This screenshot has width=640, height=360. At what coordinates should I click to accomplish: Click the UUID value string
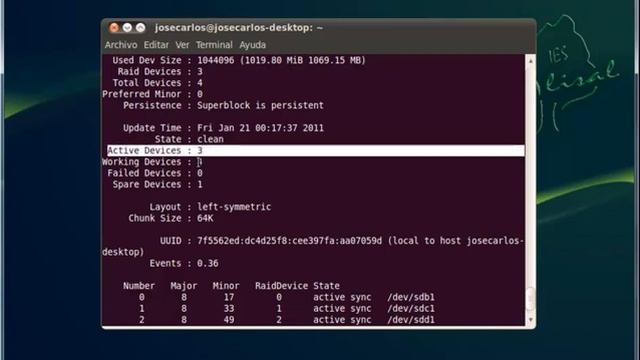click(x=289, y=241)
